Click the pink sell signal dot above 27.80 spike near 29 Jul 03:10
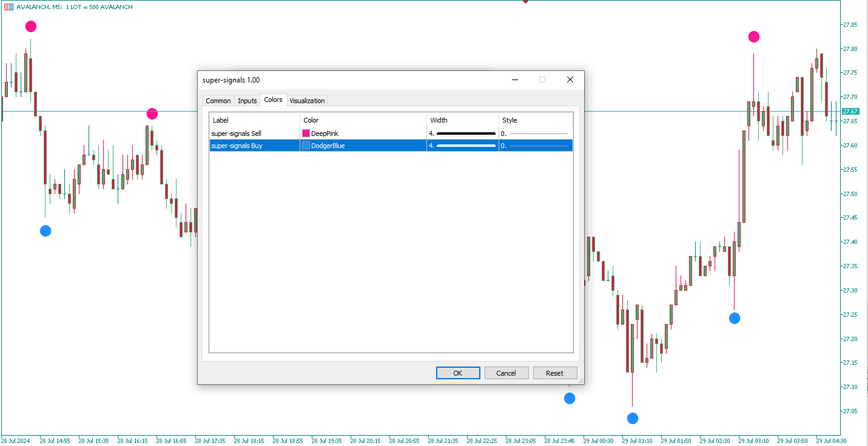Image resolution: width=868 pixels, height=446 pixels. (x=754, y=37)
